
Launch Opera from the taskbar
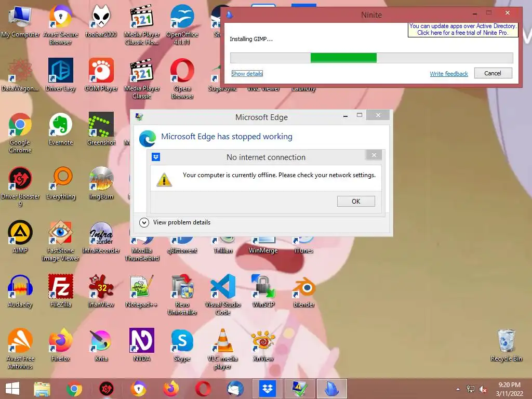[203, 389]
